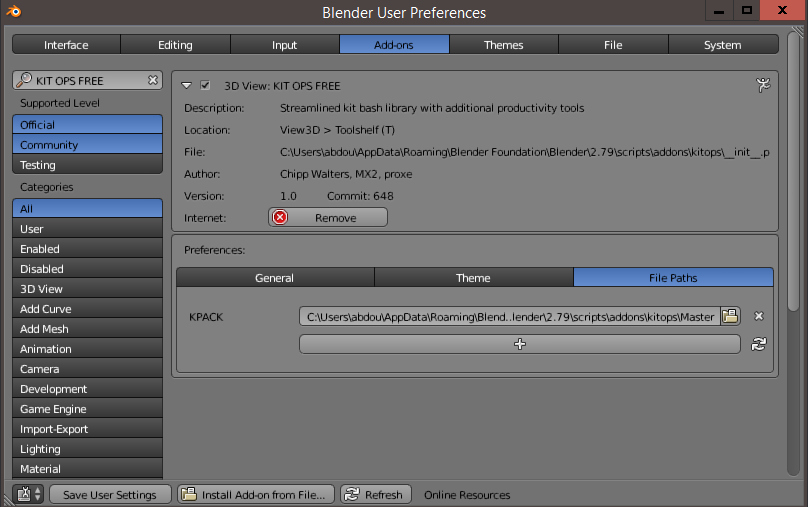Viewport: 808px width, 507px height.
Task: Select the General preferences tab
Action: click(x=275, y=278)
